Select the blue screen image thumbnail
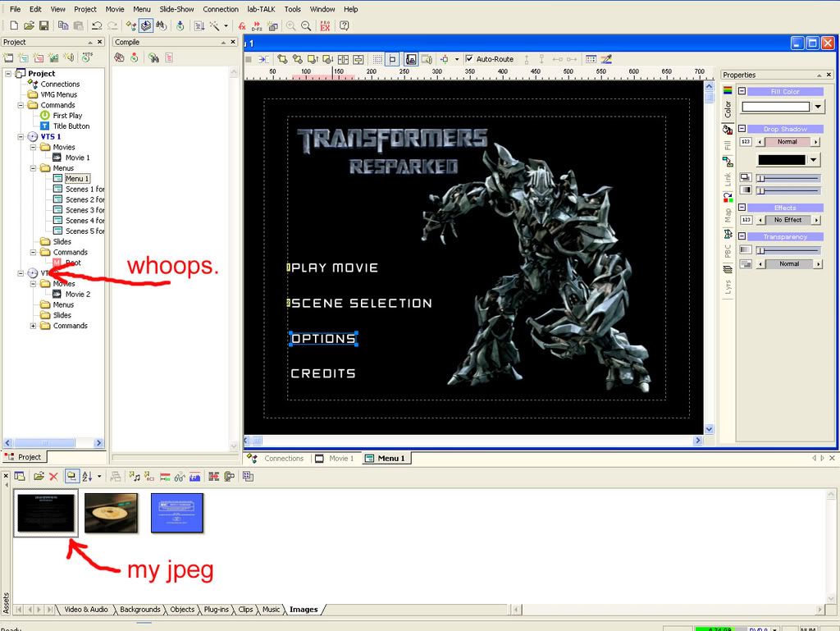Viewport: 840px width, 631px height. [177, 513]
